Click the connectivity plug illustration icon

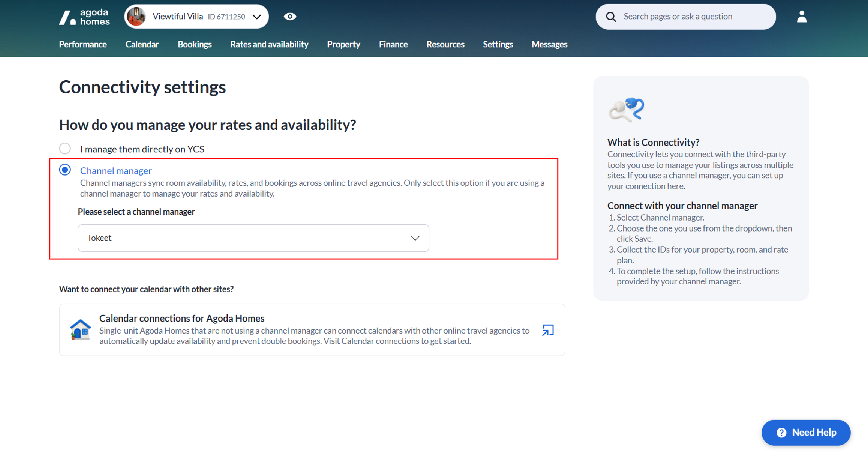[626, 110]
